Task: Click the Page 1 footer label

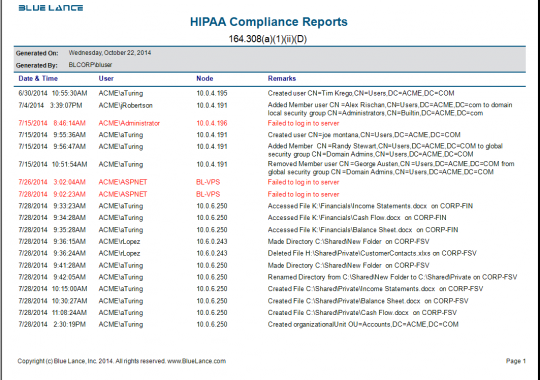Action: (516, 361)
